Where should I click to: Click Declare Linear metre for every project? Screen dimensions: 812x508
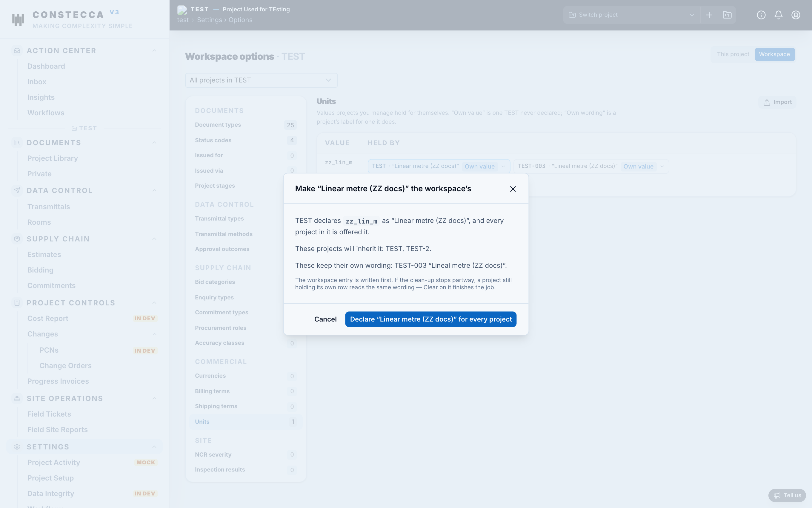click(x=430, y=319)
